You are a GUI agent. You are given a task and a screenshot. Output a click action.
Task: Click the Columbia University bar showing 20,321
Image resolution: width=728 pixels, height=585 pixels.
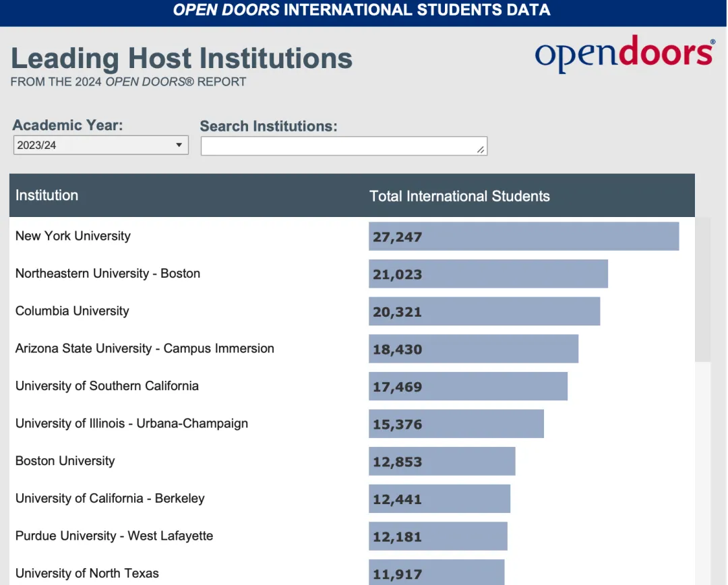click(x=484, y=312)
